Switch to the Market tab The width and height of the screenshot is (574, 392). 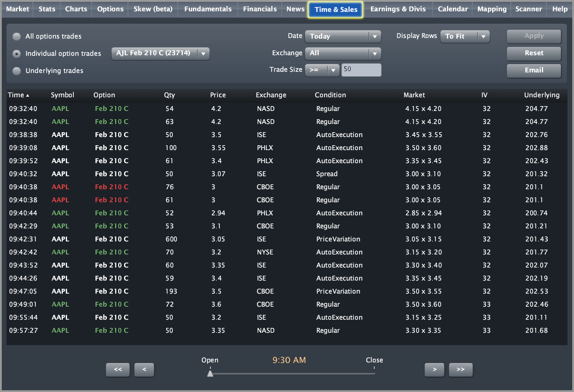click(x=18, y=9)
